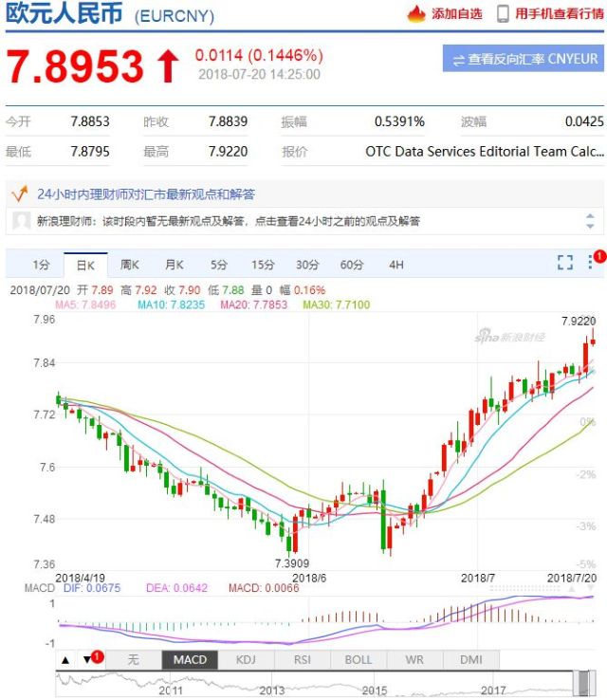
Task: Select the BOLL indicator tab
Action: [x=359, y=659]
